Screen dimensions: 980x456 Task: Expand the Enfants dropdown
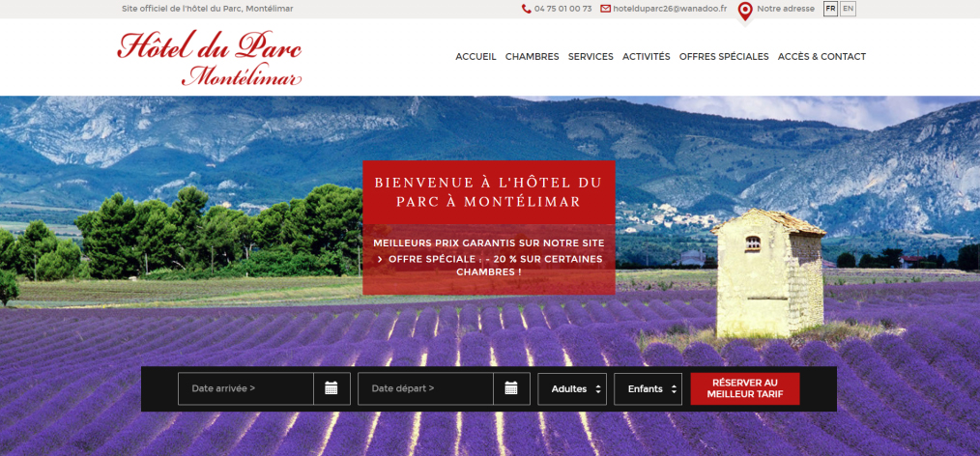[x=648, y=388]
